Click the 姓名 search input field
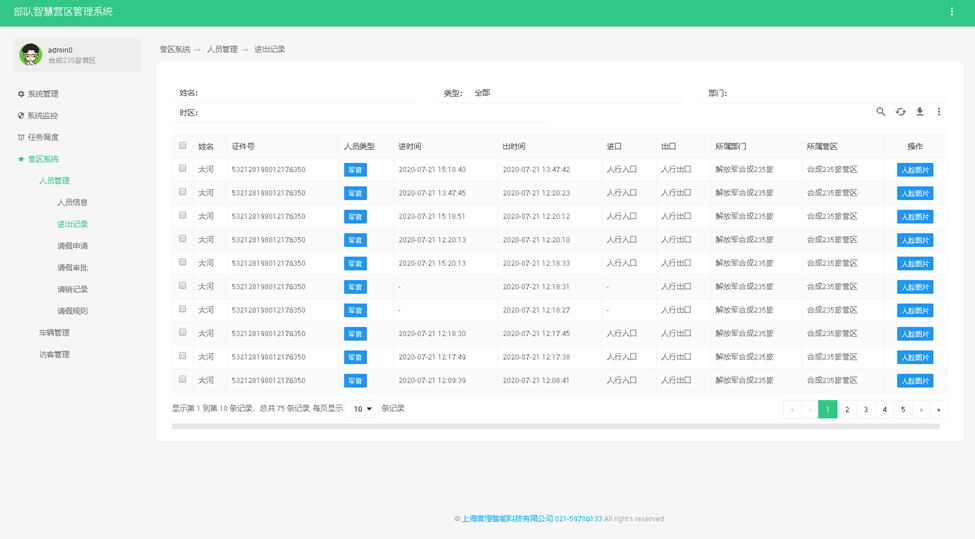This screenshot has height=539, width=975. [x=310, y=93]
